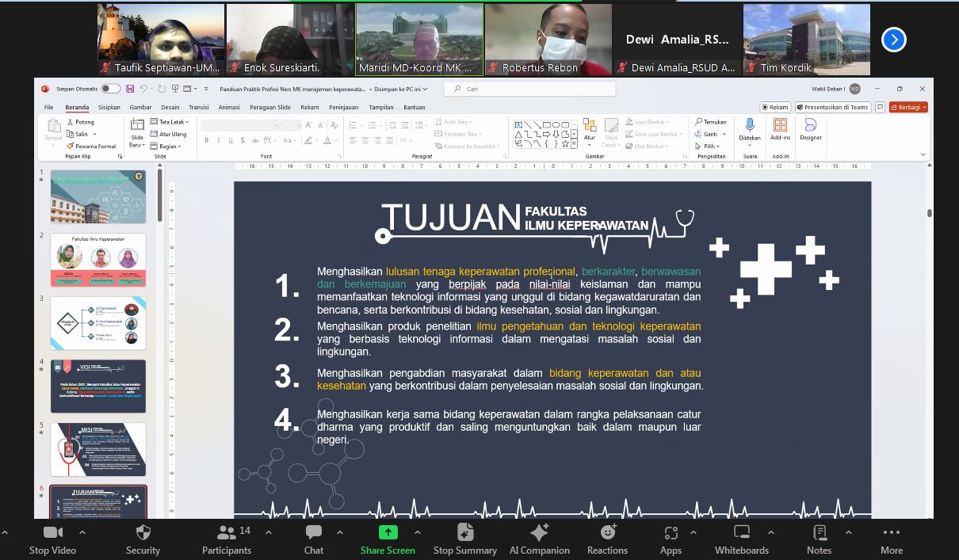Open Zoom AI Companion
The image size is (959, 560).
(x=539, y=538)
